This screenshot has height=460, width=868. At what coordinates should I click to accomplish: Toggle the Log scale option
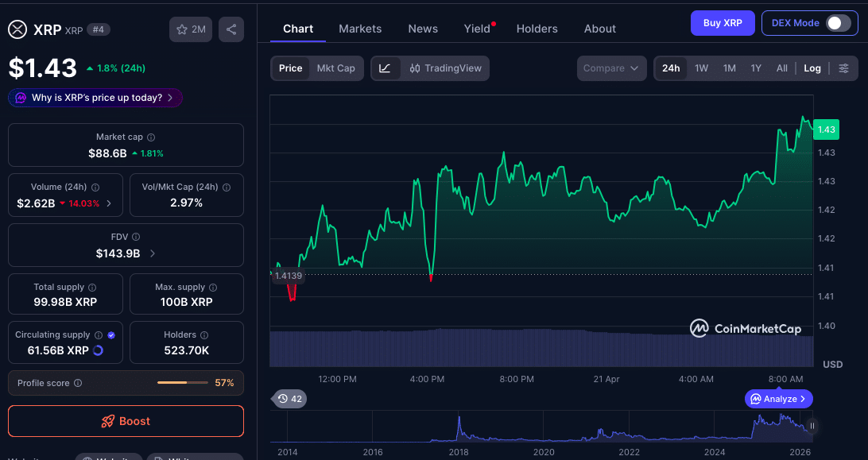[812, 68]
